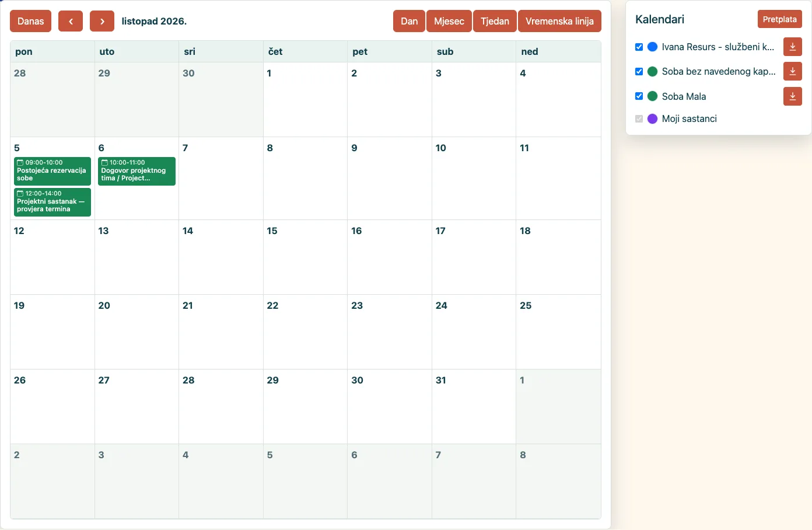The image size is (812, 530).
Task: Open Postojeća rezervacija sobe event
Action: 52,171
